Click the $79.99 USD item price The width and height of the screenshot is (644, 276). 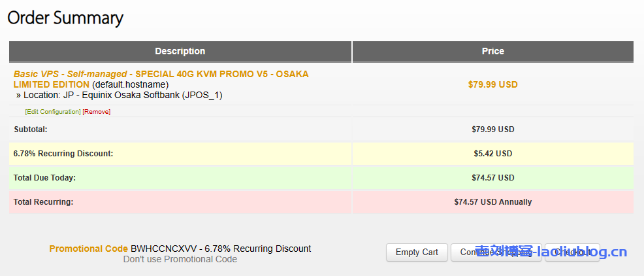pyautogui.click(x=492, y=84)
